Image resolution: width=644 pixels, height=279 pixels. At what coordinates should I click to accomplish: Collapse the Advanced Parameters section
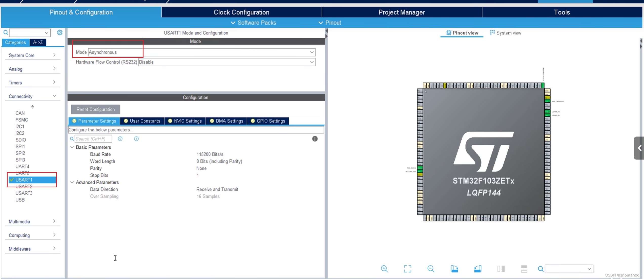tap(72, 182)
